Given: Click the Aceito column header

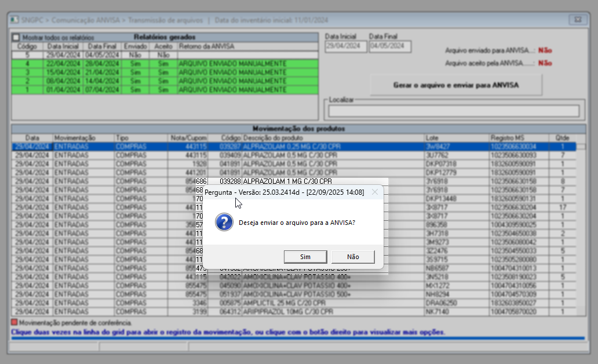Looking at the screenshot, I should [x=163, y=46].
